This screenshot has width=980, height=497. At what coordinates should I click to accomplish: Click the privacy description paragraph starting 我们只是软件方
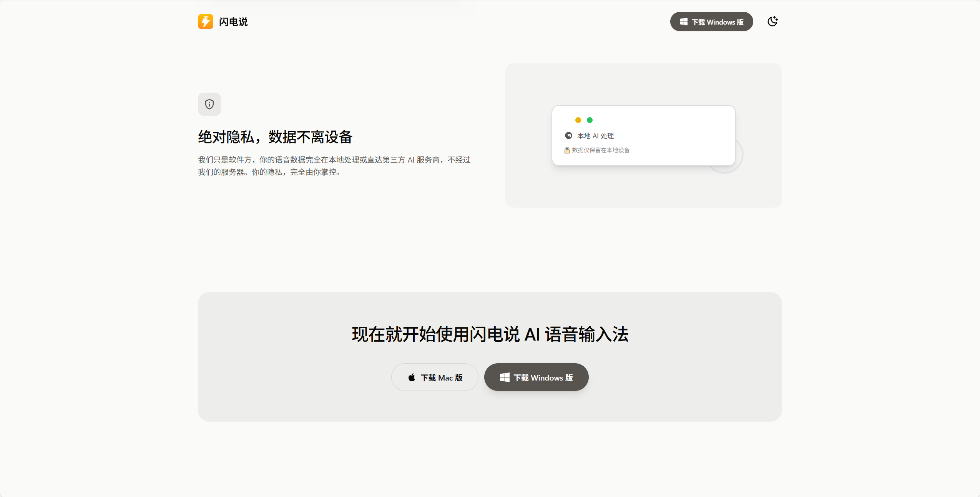(x=334, y=166)
